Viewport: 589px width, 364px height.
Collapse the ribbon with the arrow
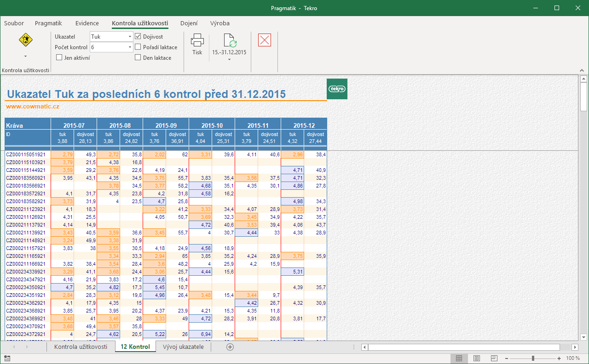582,70
